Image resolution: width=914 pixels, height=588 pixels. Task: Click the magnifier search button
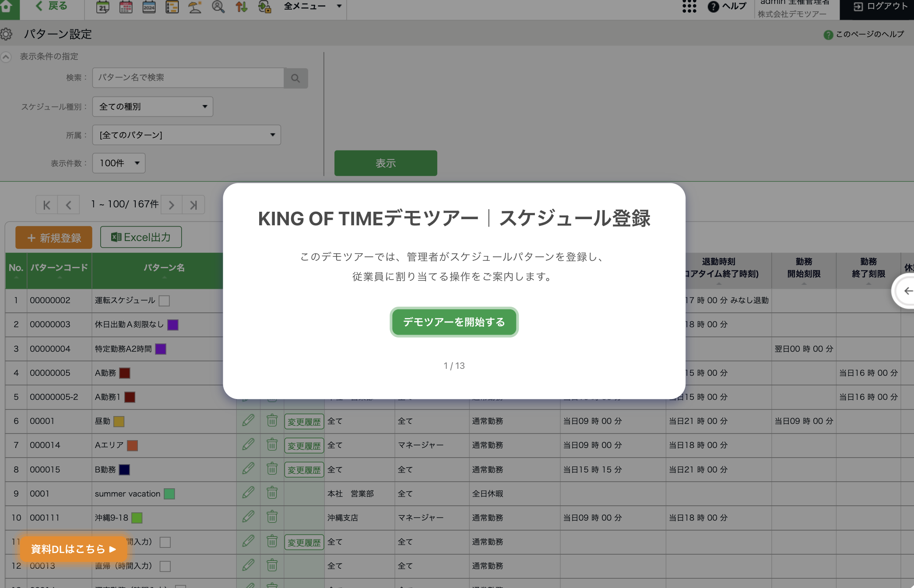pos(296,78)
